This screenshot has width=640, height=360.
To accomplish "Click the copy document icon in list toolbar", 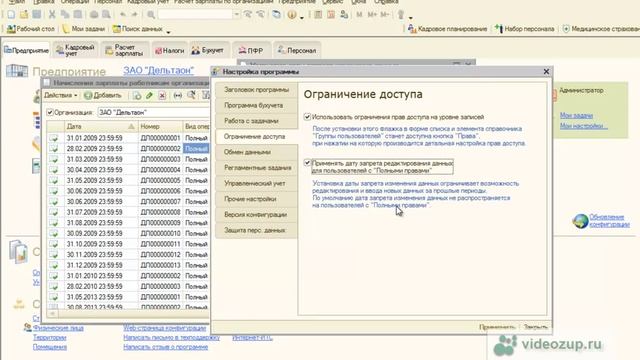I will tap(137, 96).
